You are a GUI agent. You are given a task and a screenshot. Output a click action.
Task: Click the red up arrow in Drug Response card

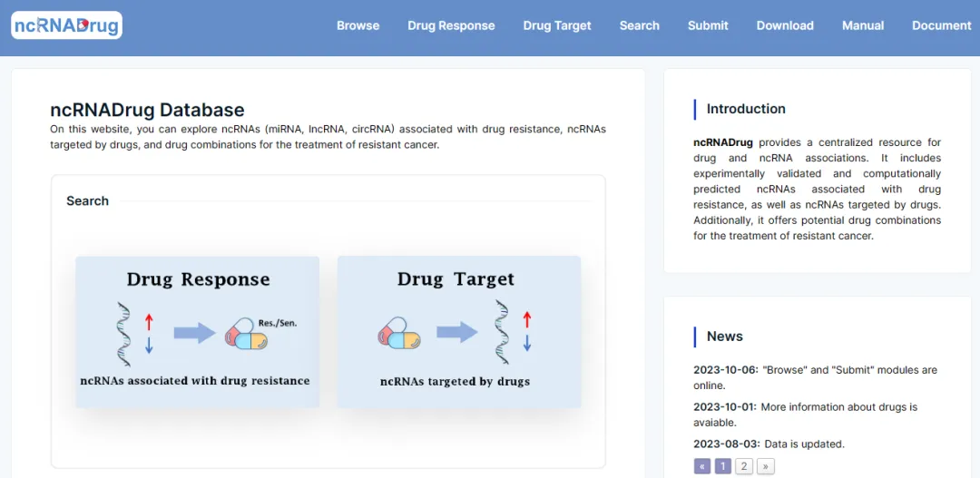(x=149, y=322)
